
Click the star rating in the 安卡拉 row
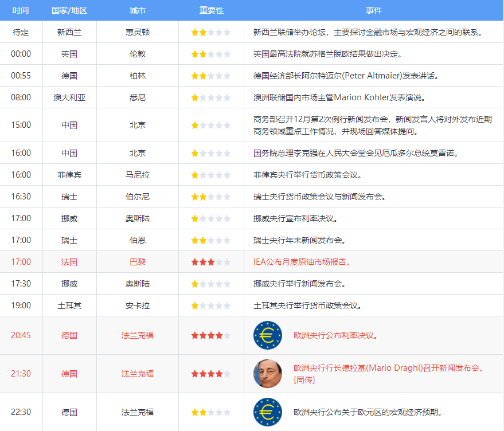pyautogui.click(x=211, y=305)
